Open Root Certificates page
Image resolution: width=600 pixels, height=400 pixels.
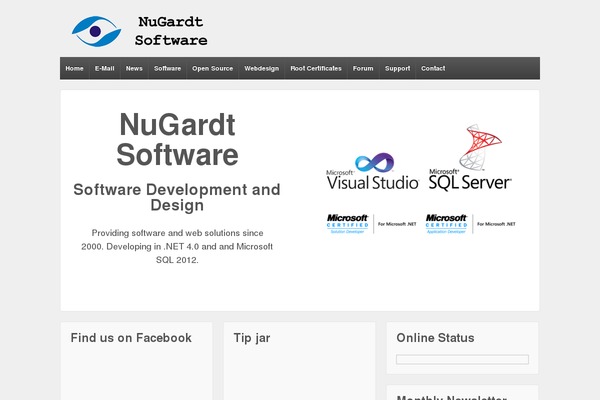[x=316, y=69]
